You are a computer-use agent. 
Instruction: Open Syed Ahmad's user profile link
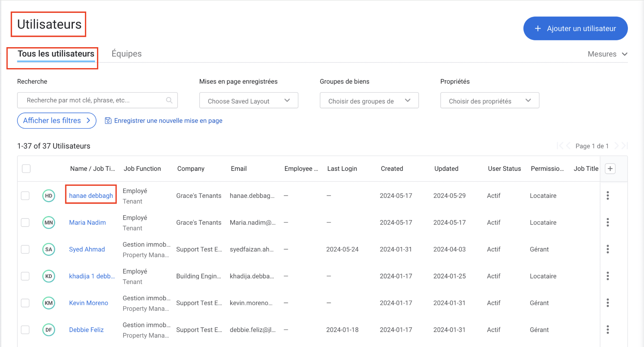(87, 249)
